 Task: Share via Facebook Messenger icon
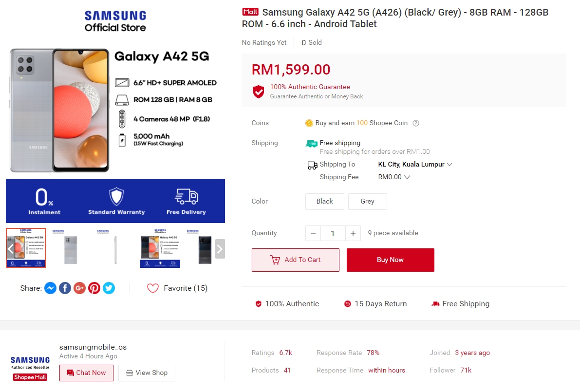pyautogui.click(x=50, y=288)
